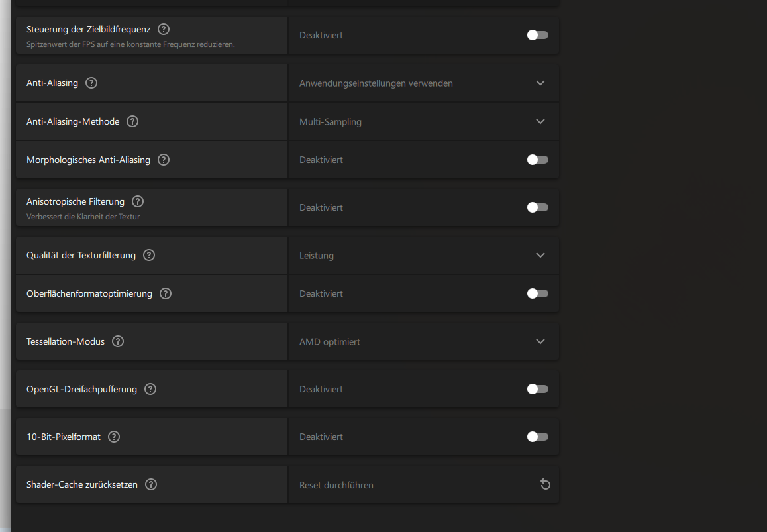Click Reset durchführen for shader cache
This screenshot has height=532, width=767.
(336, 485)
